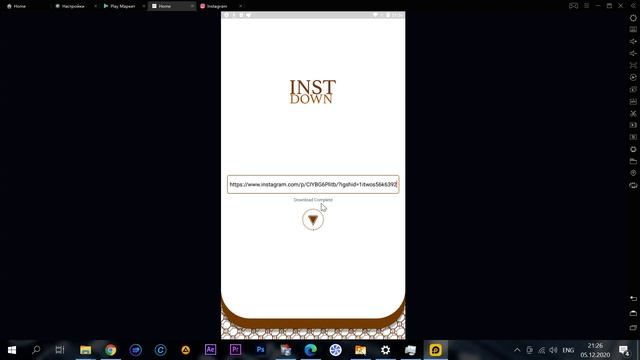Raise the emulator volume from the sidebar
640x360 pixels.
coord(633,41)
